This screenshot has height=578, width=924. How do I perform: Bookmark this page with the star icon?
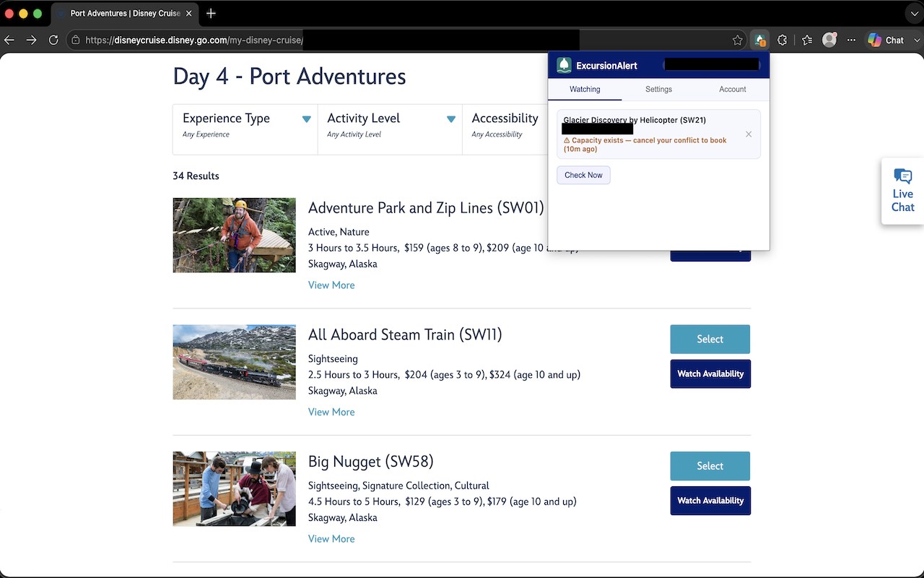click(737, 40)
